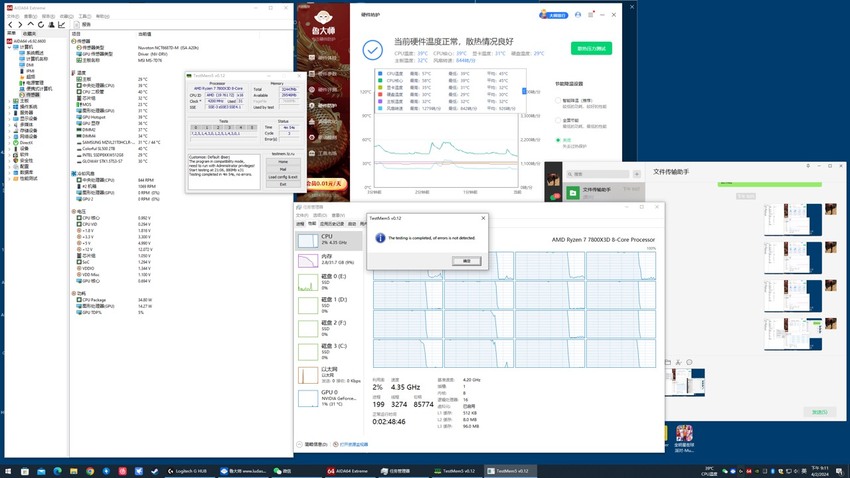Open the File Transfer Assistant chat in WeChat
The image size is (850, 478).
(604, 192)
